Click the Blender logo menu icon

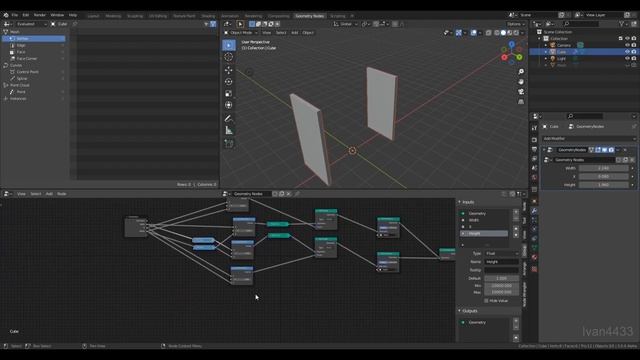(6, 15)
